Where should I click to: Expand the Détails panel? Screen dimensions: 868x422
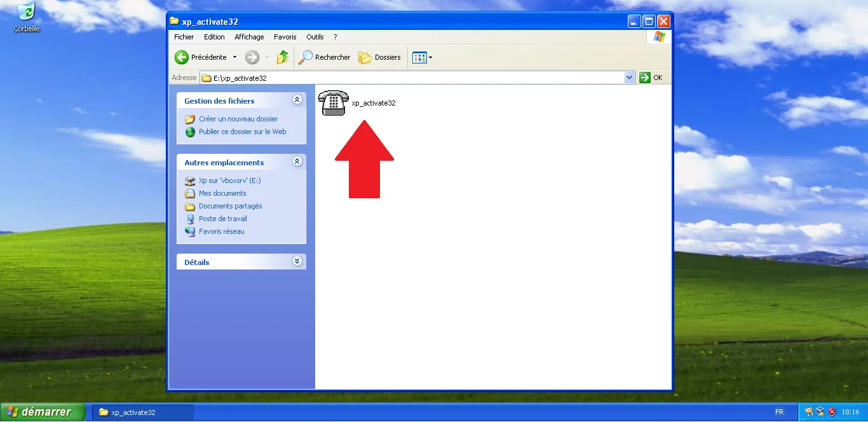point(297,261)
